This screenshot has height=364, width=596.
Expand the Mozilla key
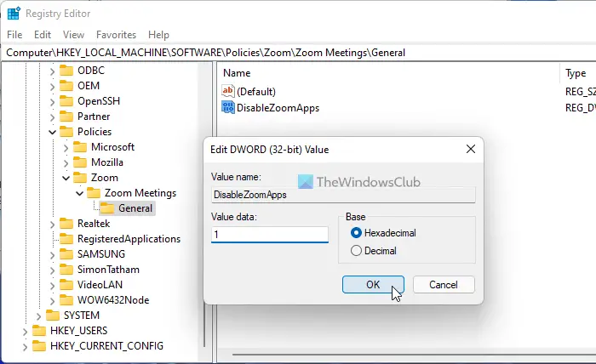click(x=66, y=162)
